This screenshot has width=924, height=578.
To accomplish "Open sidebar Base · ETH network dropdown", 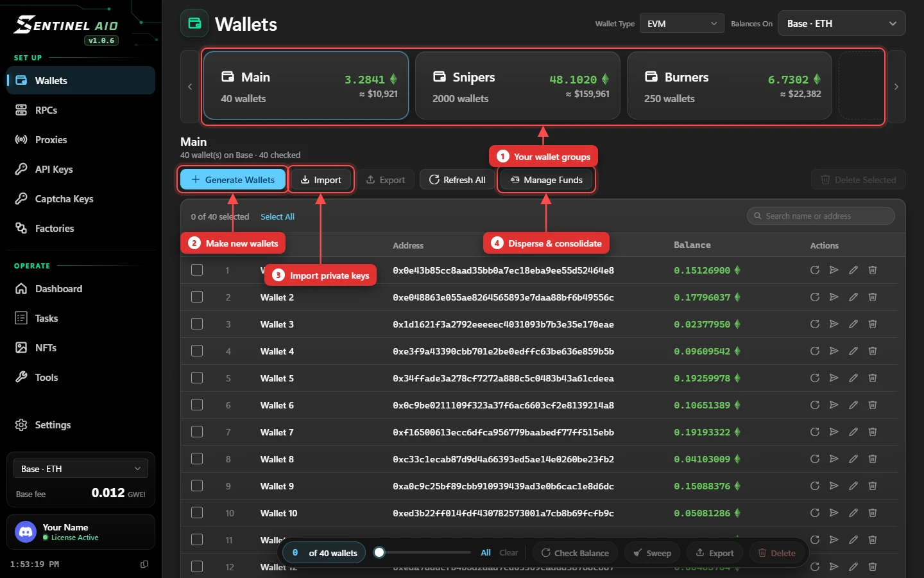I will coord(81,469).
